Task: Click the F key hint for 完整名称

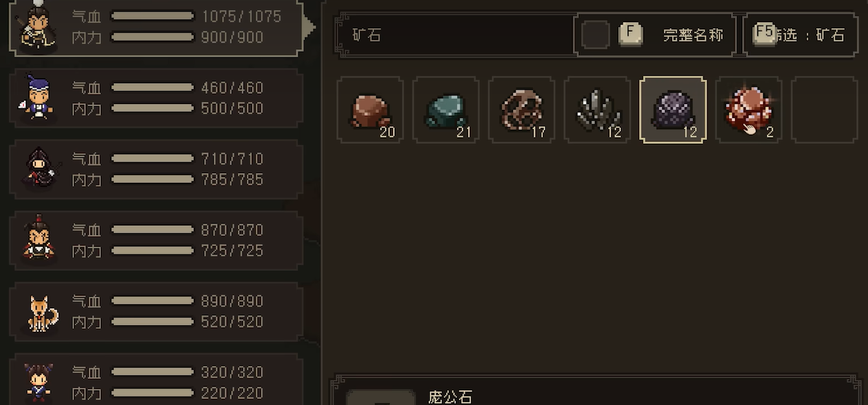Action: click(630, 34)
